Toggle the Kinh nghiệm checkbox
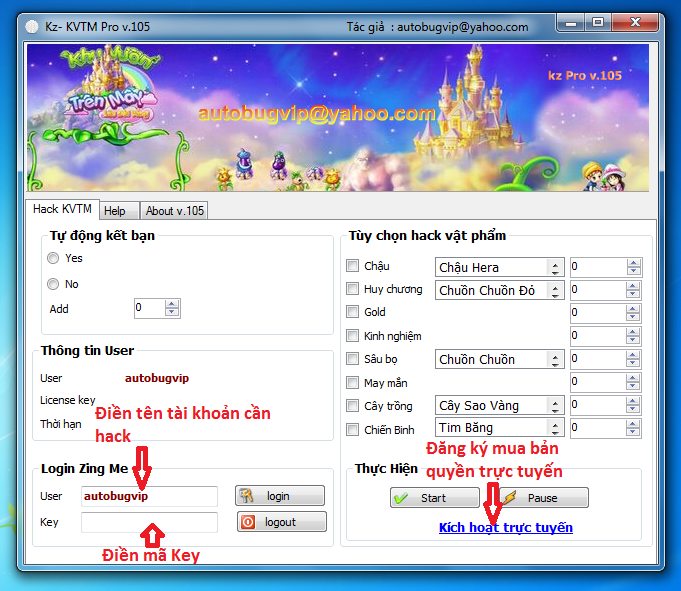681x591 pixels. (x=352, y=335)
